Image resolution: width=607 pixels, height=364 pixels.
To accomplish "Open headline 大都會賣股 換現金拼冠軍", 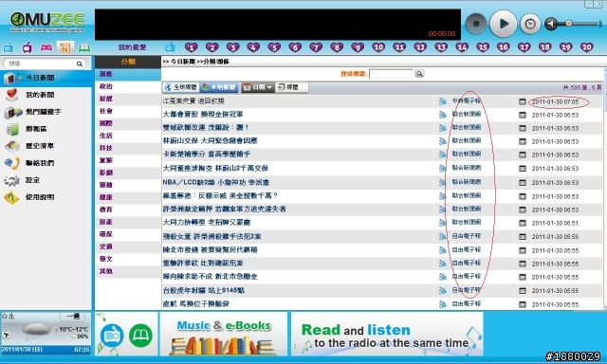I will tap(203, 115).
